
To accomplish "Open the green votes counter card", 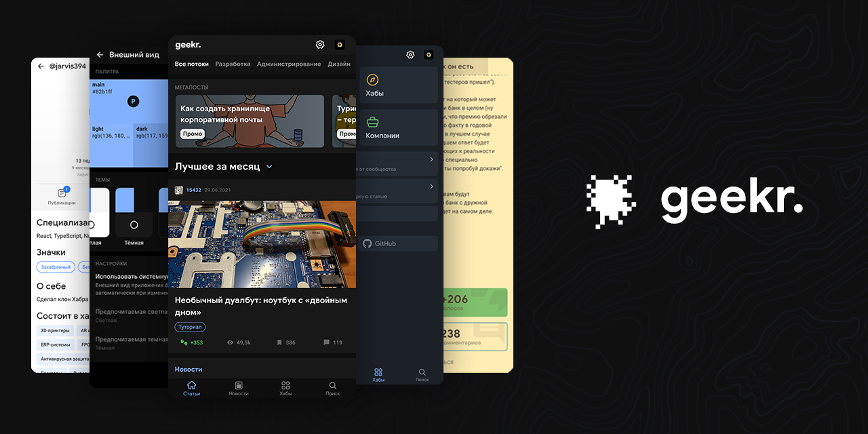I will click(475, 302).
